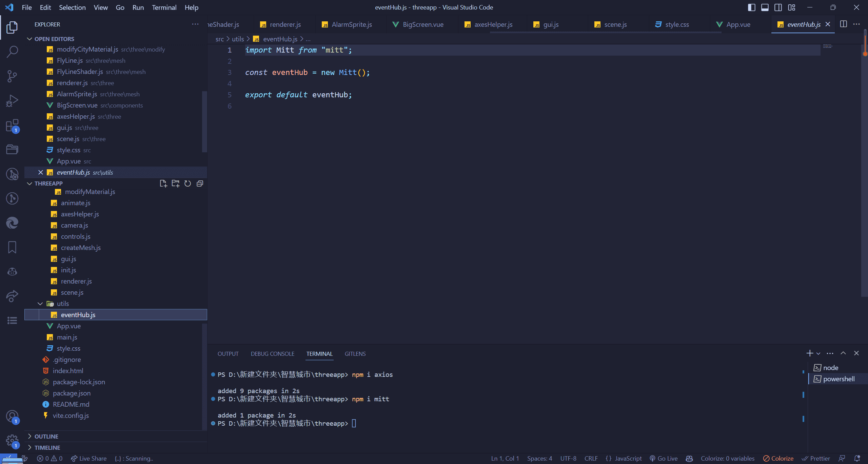Open the Extensions view icon
This screenshot has width=868, height=464.
click(x=12, y=125)
